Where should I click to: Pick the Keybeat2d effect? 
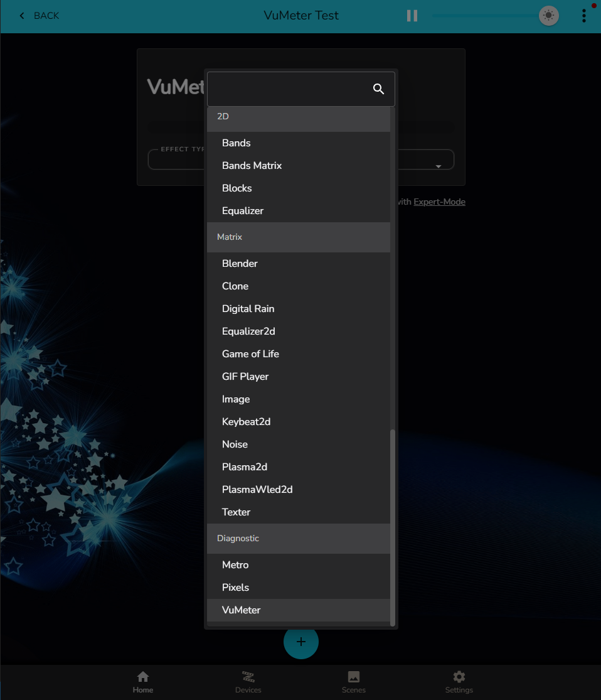[299, 421]
